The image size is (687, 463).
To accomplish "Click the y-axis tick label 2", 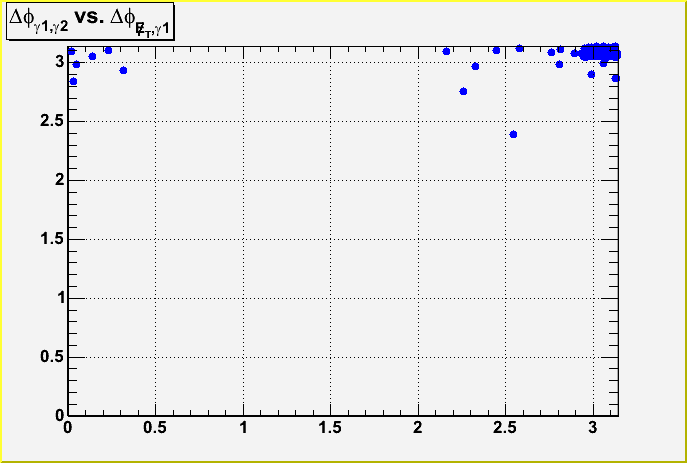I will pos(57,180).
